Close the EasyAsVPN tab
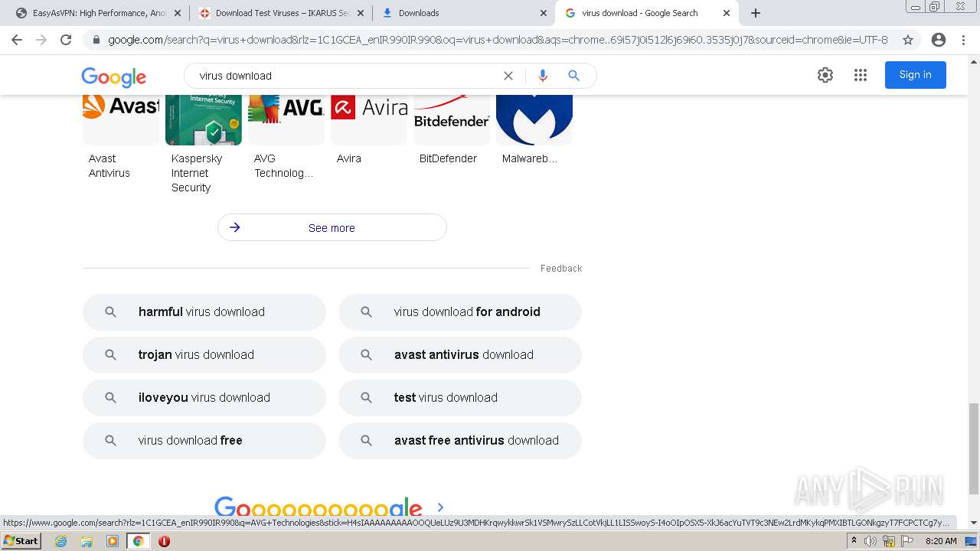980x551 pixels. 178,13
